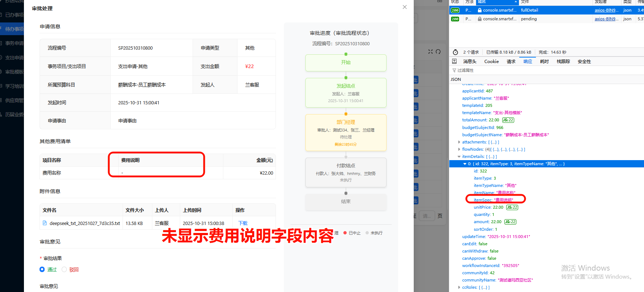Click the file icon beside deepseek_txt attachment

(x=45, y=223)
